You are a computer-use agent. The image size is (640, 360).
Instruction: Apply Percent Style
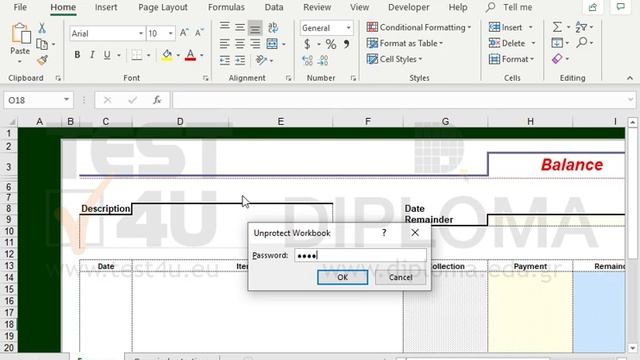coord(331,44)
